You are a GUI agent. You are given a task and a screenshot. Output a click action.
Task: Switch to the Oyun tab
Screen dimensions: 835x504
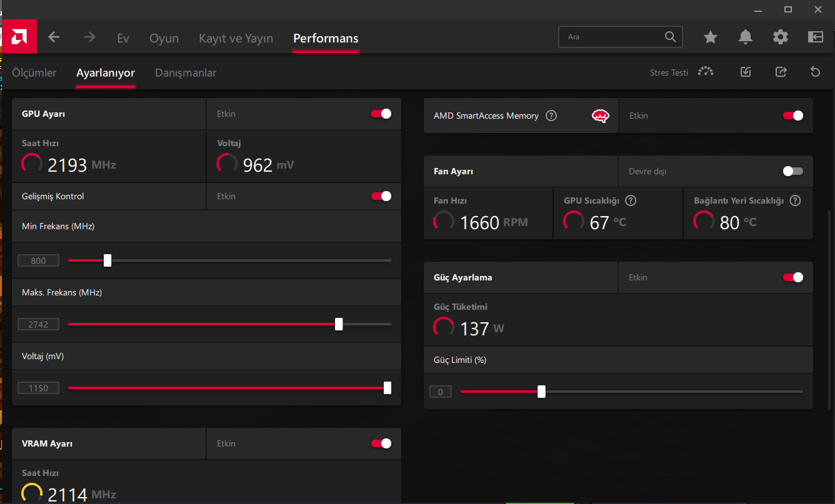(164, 38)
